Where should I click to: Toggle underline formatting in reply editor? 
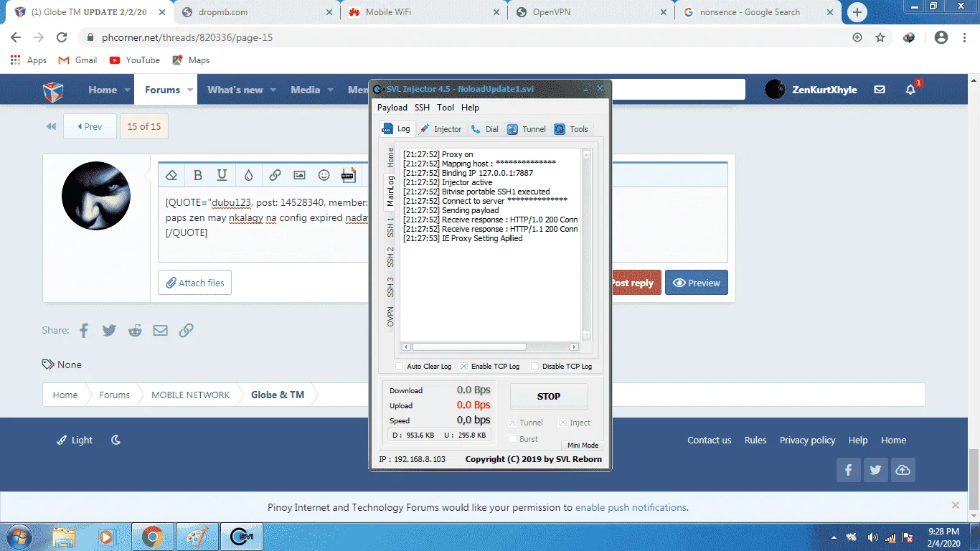pos(222,175)
